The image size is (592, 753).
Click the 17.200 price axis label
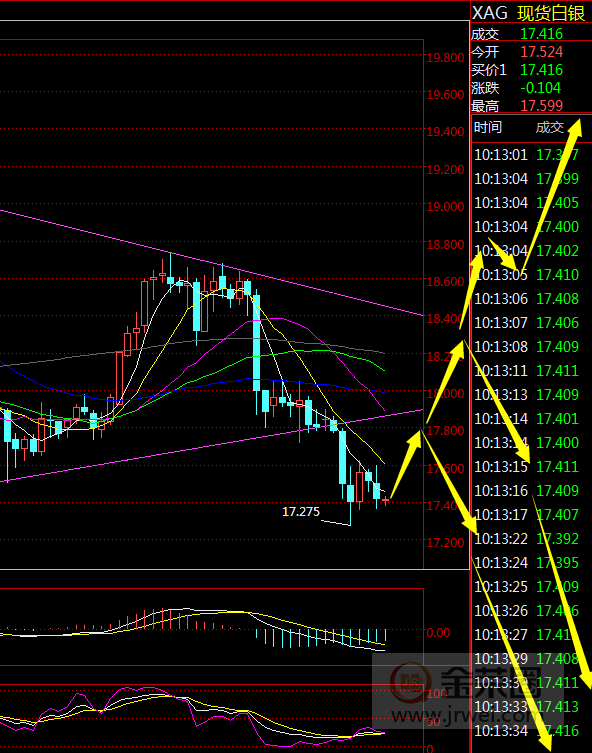(x=446, y=543)
